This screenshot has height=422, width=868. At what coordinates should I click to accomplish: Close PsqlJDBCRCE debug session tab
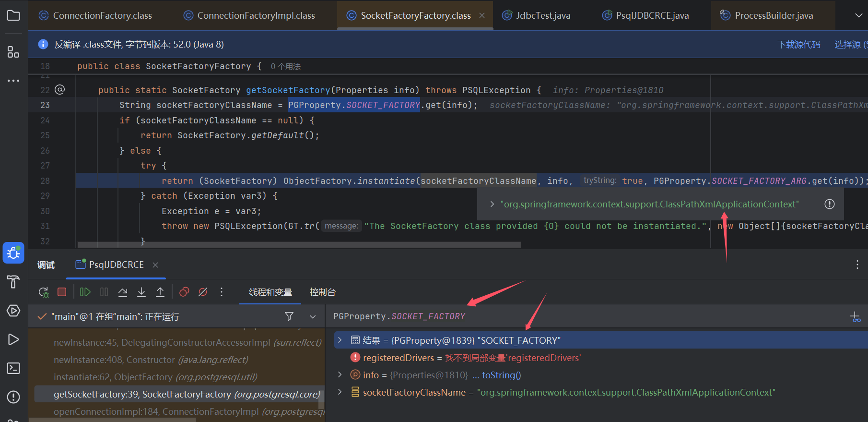tap(155, 265)
